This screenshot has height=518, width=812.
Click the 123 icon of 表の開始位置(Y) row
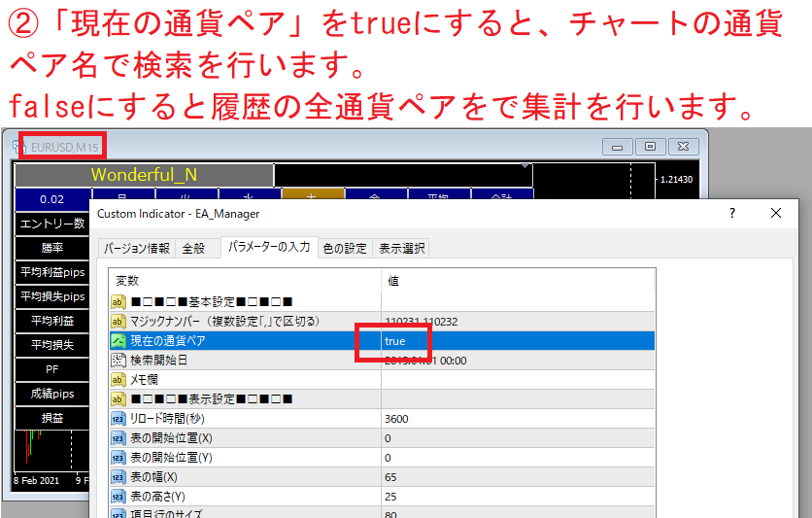coord(118,458)
